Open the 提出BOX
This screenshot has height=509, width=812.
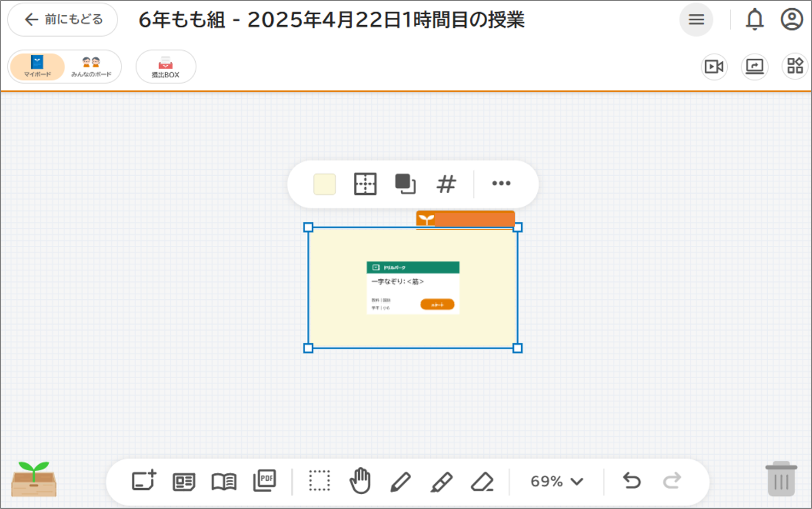[166, 67]
